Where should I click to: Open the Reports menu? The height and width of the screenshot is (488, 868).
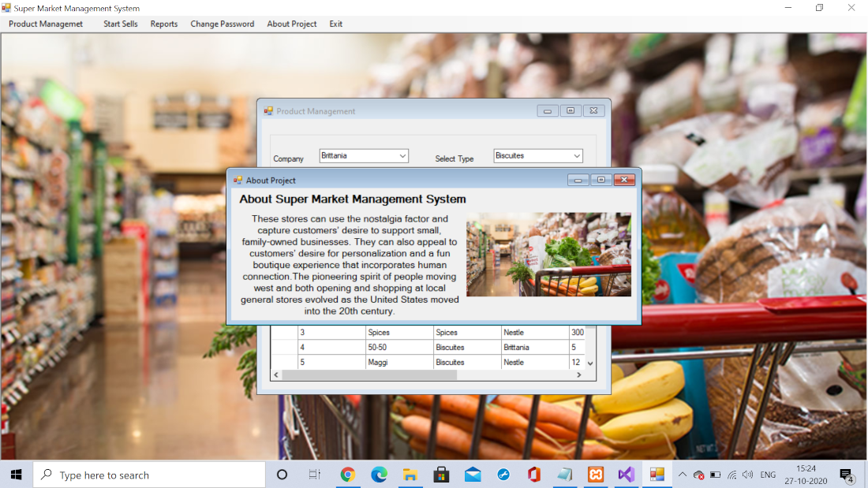164,24
